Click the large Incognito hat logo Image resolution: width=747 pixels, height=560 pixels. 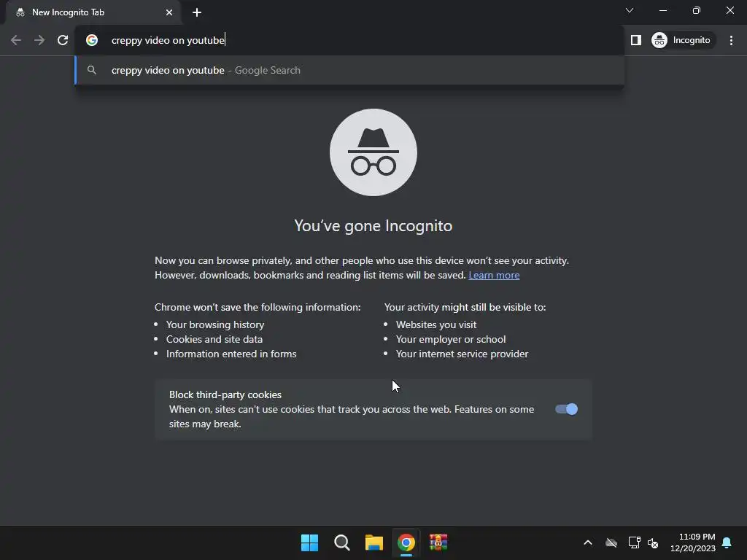click(x=373, y=152)
